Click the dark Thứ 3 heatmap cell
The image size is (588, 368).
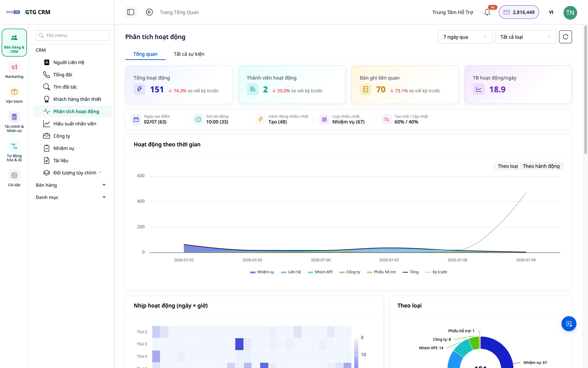point(239,344)
